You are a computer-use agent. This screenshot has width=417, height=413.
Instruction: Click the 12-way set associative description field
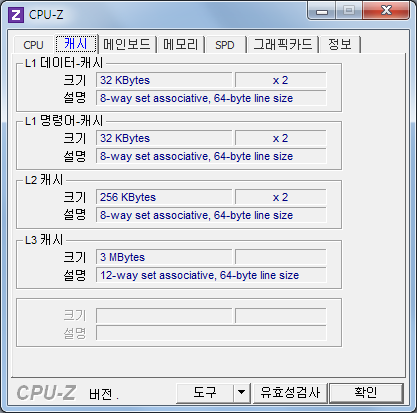[x=211, y=275]
